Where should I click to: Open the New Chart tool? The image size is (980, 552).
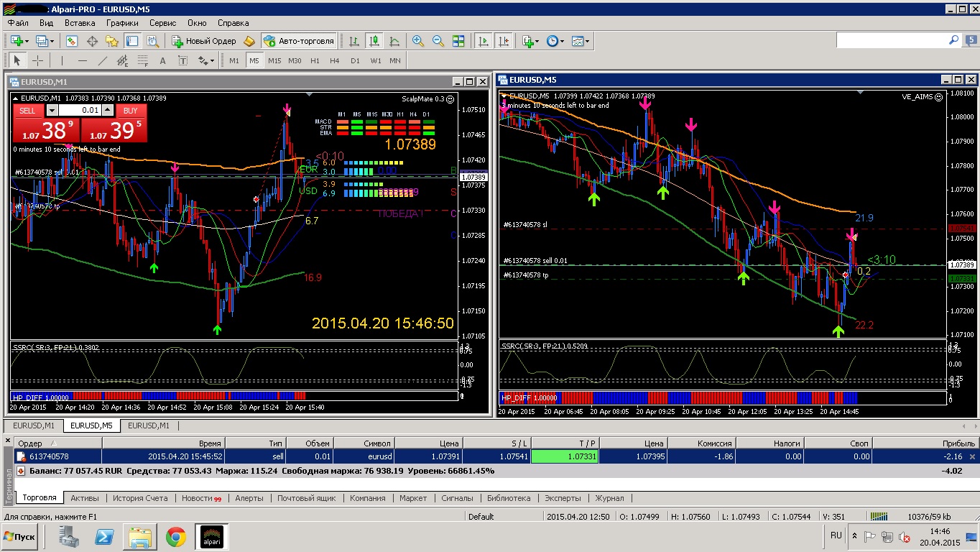pyautogui.click(x=16, y=41)
